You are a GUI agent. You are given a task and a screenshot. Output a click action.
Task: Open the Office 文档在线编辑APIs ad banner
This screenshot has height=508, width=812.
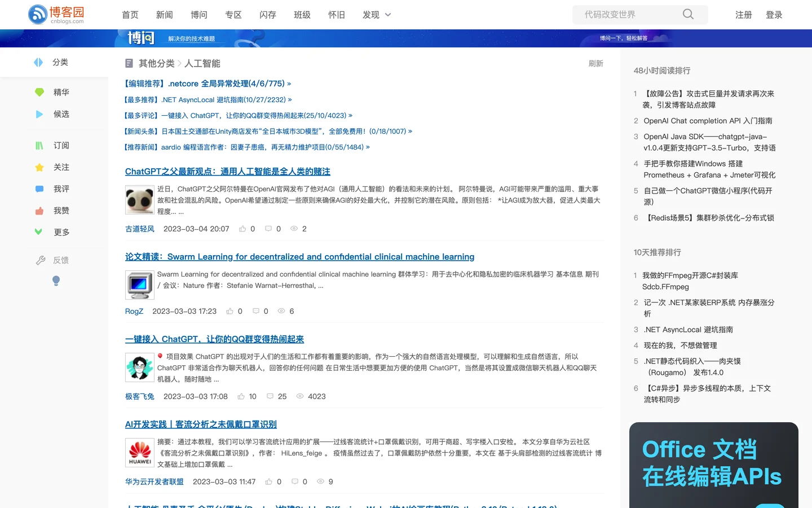point(714,465)
